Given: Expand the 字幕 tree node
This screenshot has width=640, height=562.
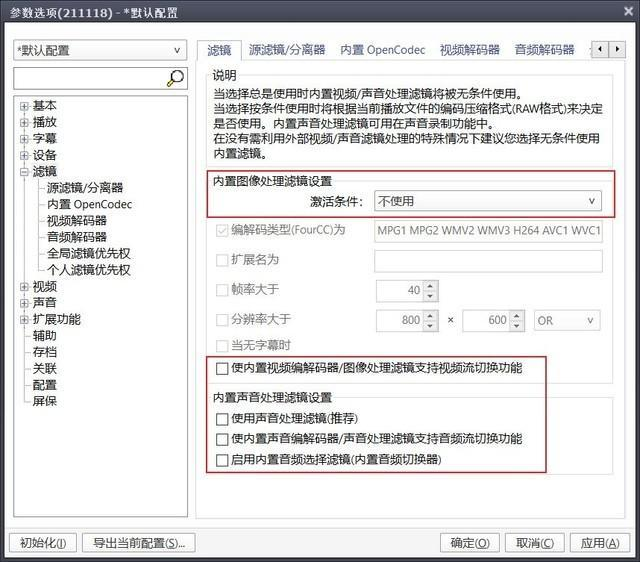Looking at the screenshot, I should [x=24, y=139].
